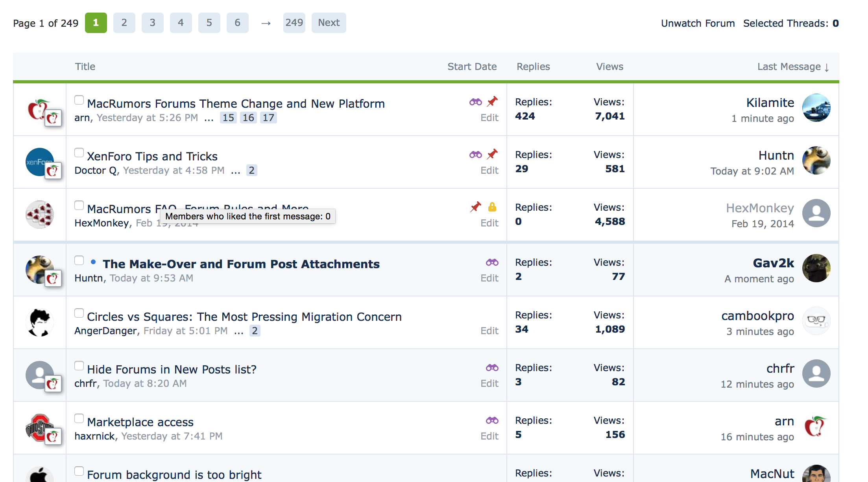Screen dimensions: 868x482
Task: Click binoculars icon on The Make-Over thread
Action: (x=492, y=262)
